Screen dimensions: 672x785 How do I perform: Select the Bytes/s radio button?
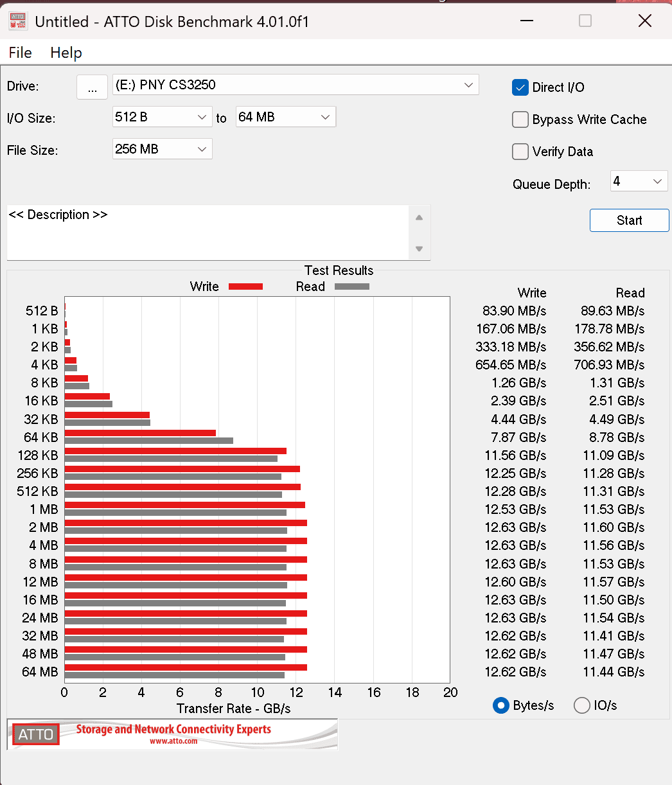click(x=500, y=705)
